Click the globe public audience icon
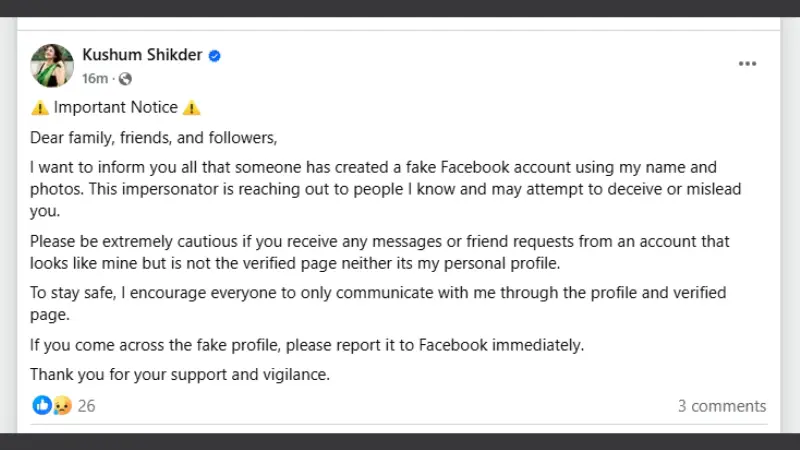Image resolution: width=800 pixels, height=450 pixels. 125,79
